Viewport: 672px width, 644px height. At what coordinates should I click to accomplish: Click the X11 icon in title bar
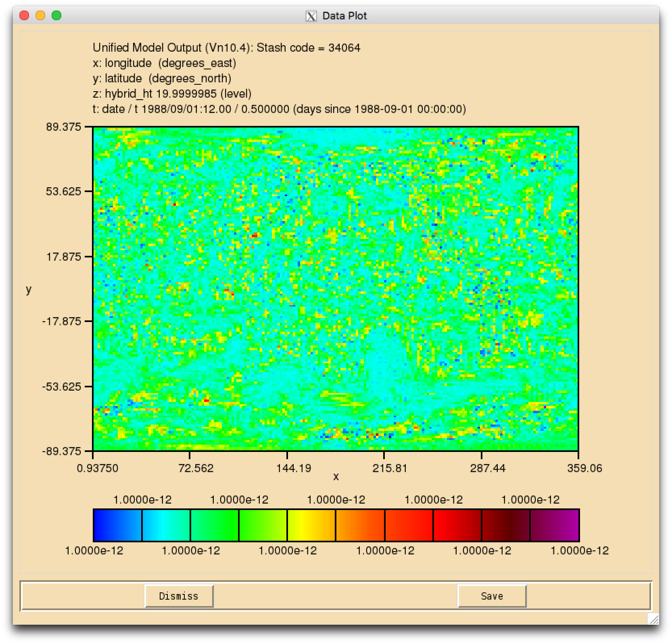point(311,16)
